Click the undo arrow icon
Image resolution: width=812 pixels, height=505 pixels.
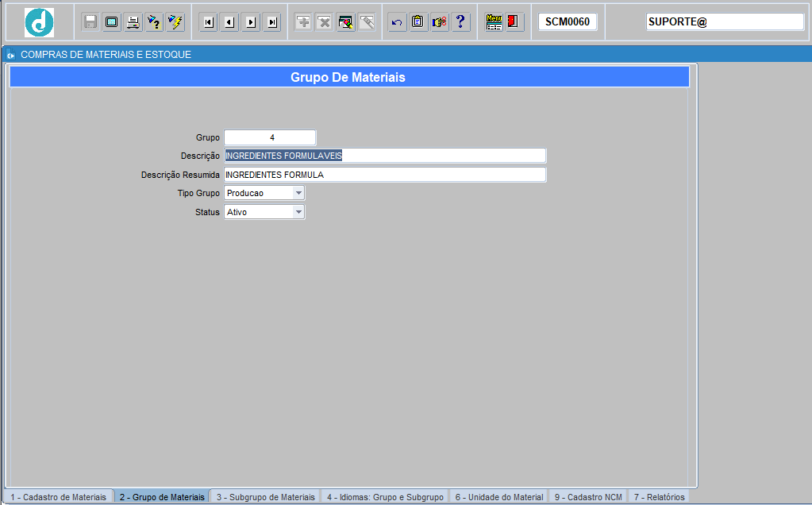[397, 22]
